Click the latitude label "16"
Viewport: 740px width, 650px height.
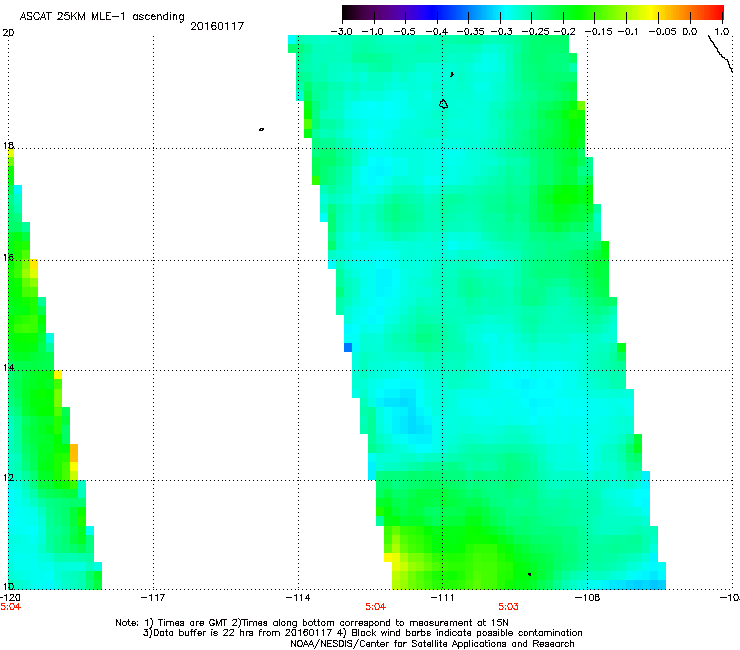[x=8, y=257]
